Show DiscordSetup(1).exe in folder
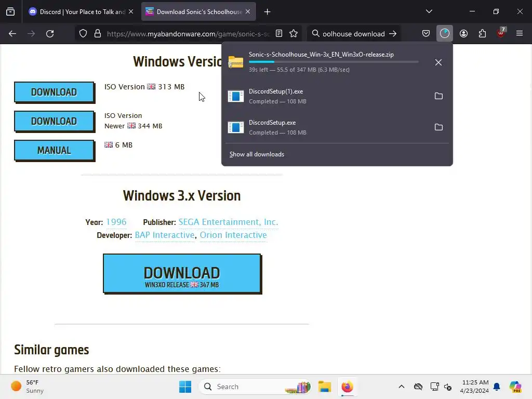Image resolution: width=532 pixels, height=399 pixels. pos(438,96)
